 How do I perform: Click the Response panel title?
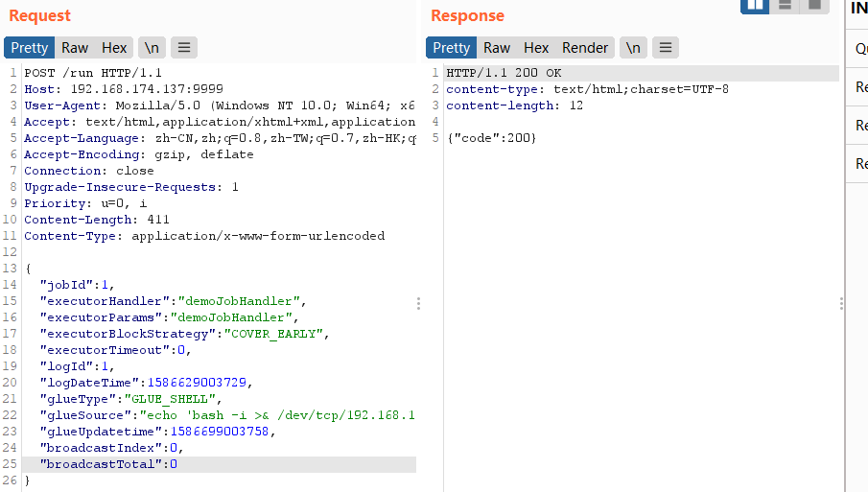pyautogui.click(x=467, y=15)
